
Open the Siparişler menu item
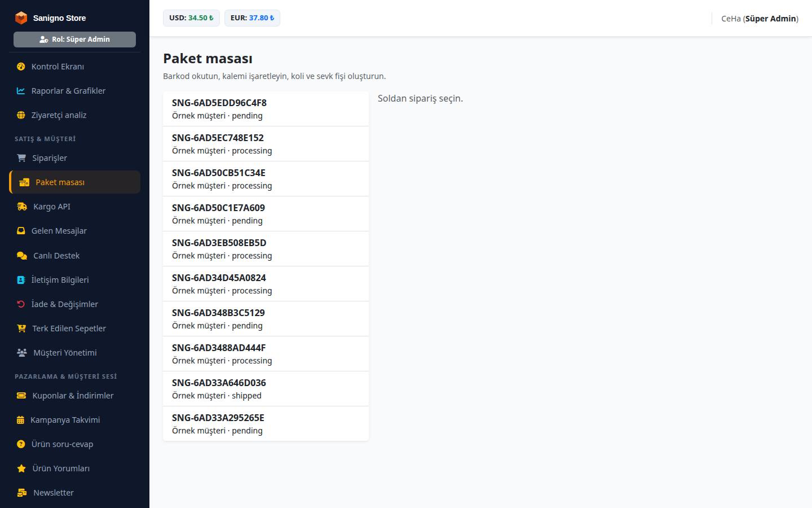click(74, 158)
